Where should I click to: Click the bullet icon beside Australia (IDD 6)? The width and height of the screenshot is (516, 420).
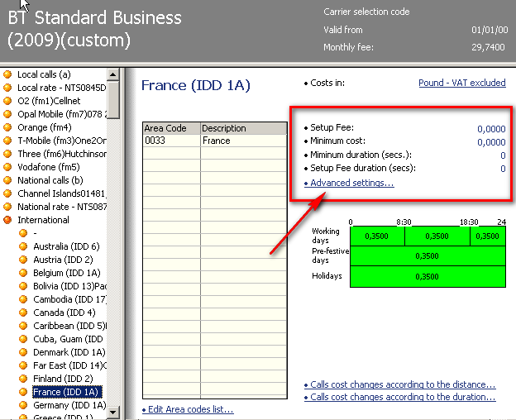24,246
